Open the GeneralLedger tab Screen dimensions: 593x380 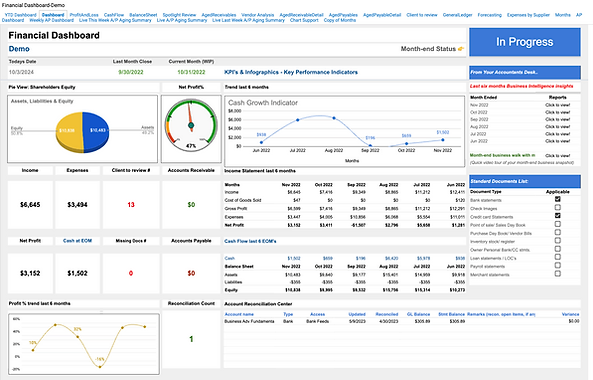pos(457,15)
